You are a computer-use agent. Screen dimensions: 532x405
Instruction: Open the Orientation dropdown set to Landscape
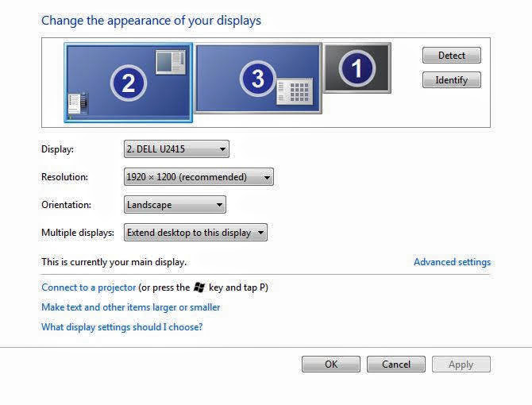click(175, 205)
